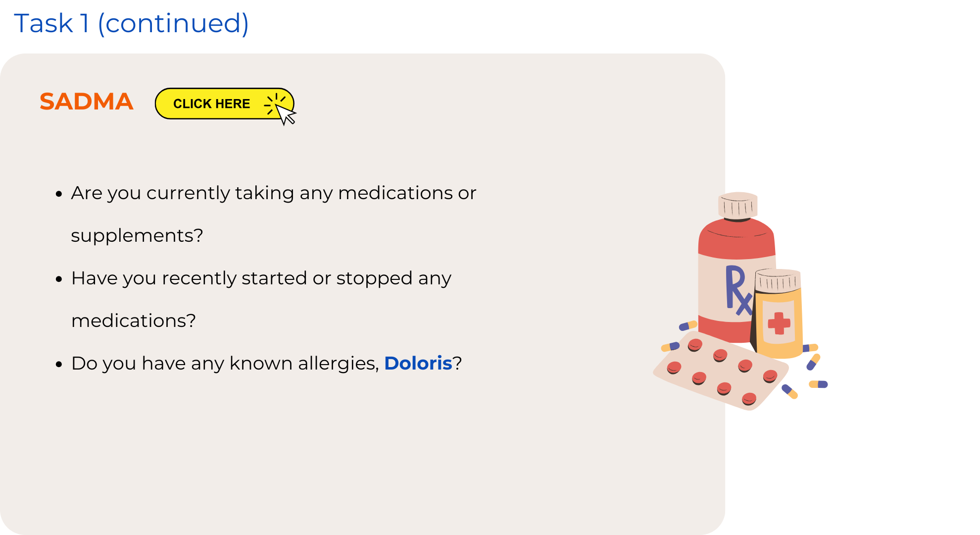Click the first bullet point marker

pos(59,194)
